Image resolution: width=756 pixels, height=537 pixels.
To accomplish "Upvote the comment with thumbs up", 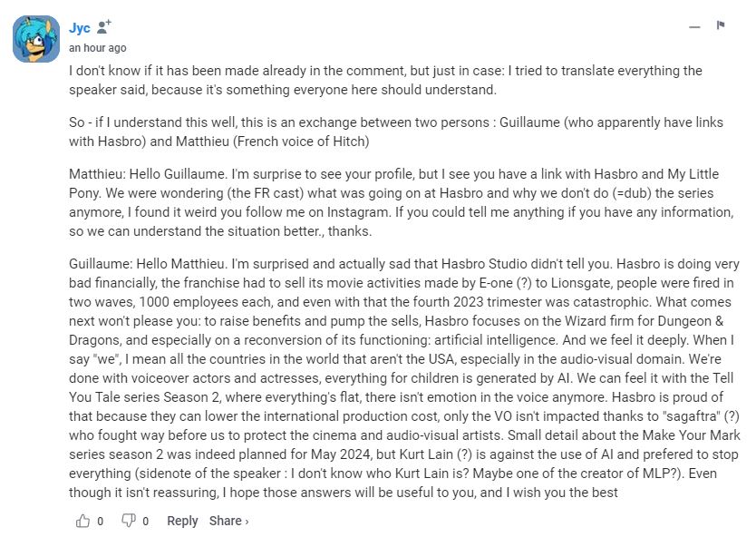I will (x=83, y=521).
